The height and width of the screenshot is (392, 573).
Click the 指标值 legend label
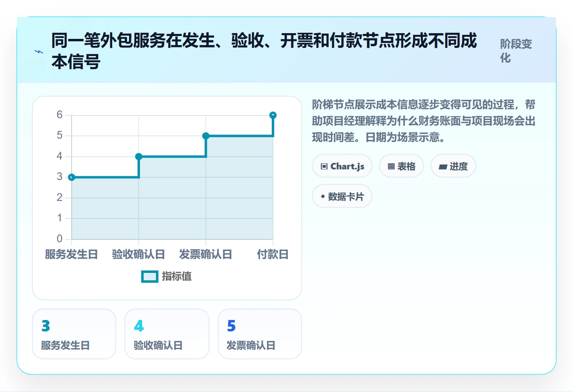pyautogui.click(x=177, y=277)
